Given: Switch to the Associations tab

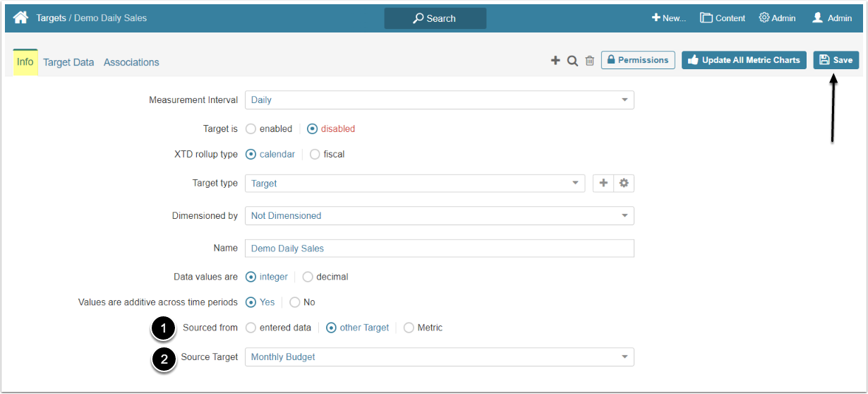Looking at the screenshot, I should [x=131, y=62].
